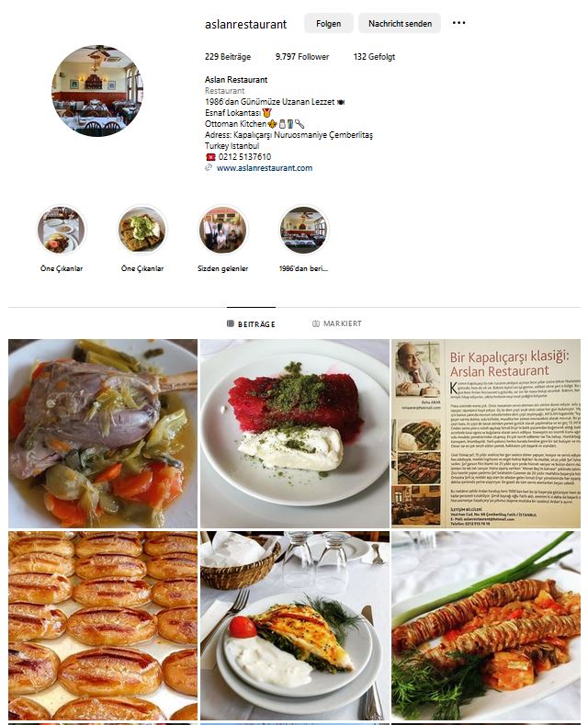Open second Öne Çıkanlar highlight with baklava
The image size is (588, 725).
[x=141, y=230]
